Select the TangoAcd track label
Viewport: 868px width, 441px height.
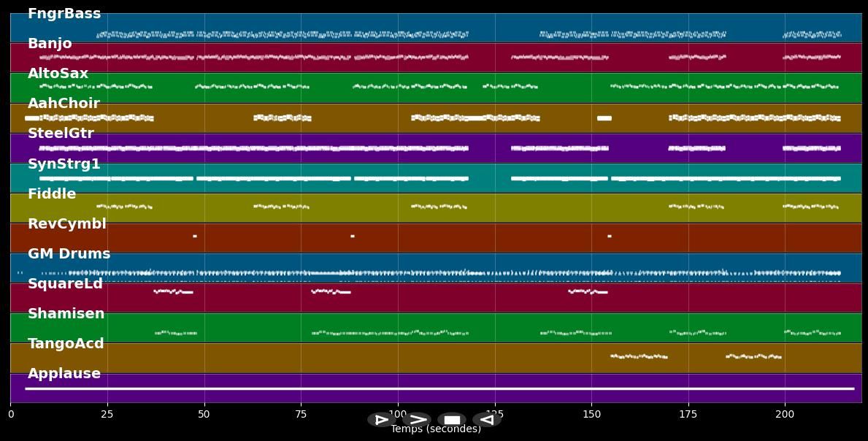(66, 344)
